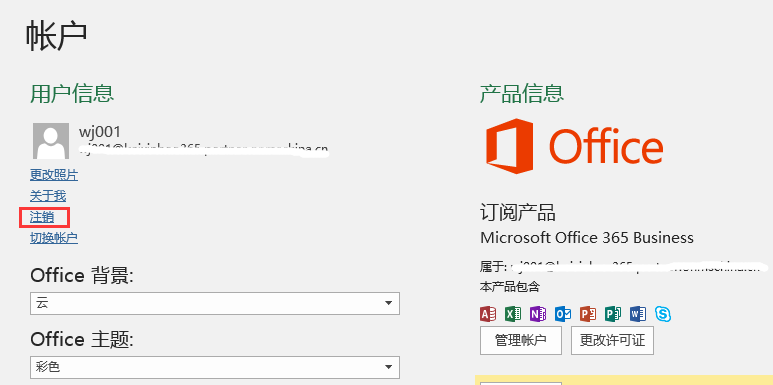Screen dimensions: 773x385
Task: Click the OneNote app icon
Action: [538, 314]
